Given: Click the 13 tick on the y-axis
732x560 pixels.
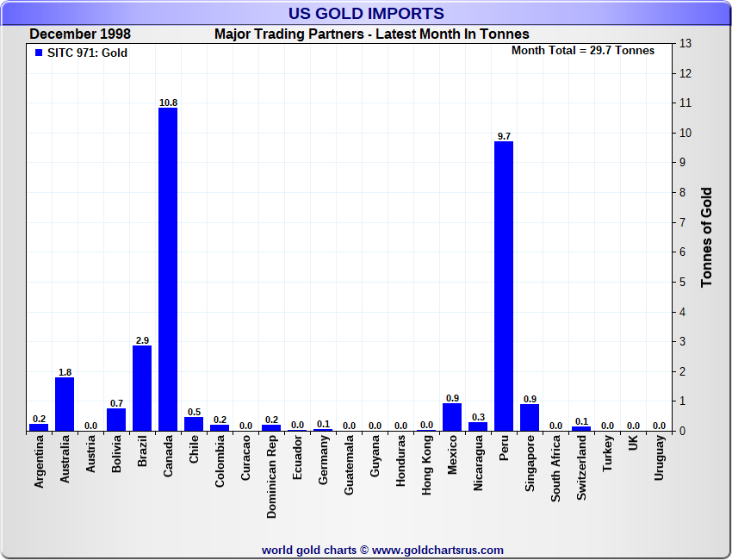Looking at the screenshot, I should point(686,43).
